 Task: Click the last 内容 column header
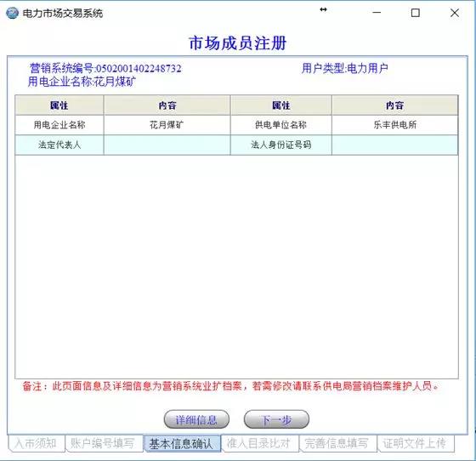click(395, 105)
